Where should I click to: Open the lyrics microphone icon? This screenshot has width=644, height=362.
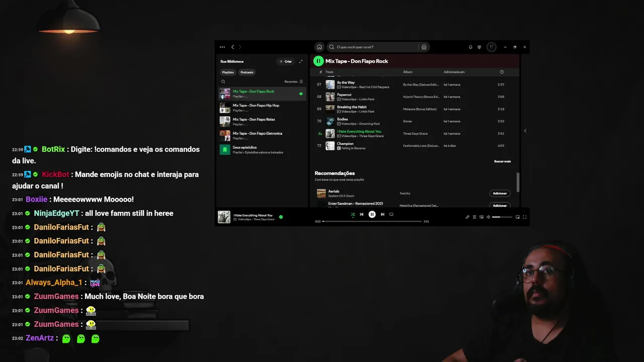467,217
